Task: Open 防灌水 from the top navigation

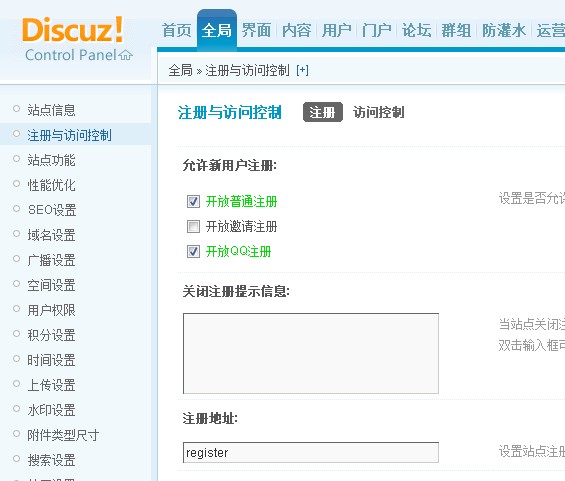Action: [x=504, y=30]
